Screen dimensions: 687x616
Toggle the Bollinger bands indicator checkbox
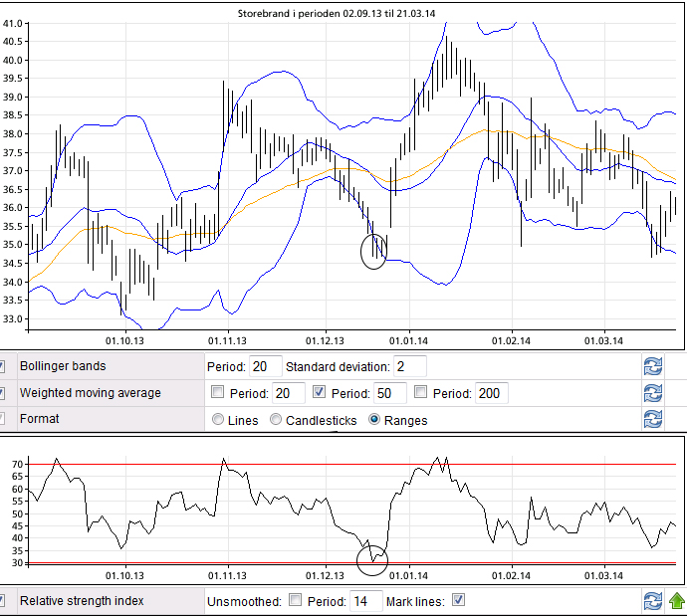(3, 367)
